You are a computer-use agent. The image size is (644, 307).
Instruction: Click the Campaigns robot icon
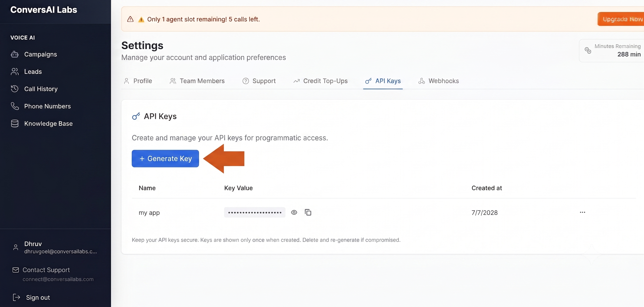coord(15,54)
